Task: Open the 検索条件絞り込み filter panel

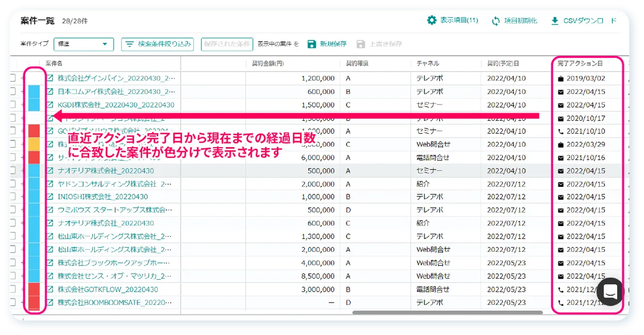Action: click(157, 44)
